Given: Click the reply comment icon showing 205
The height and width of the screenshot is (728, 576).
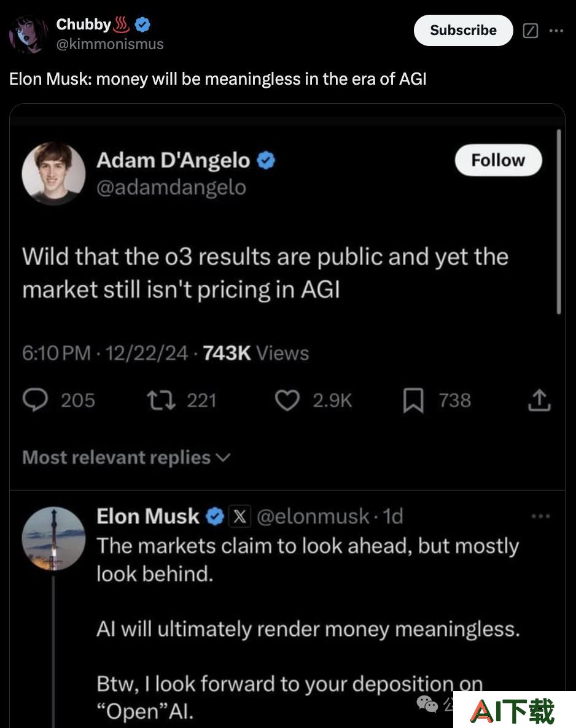Looking at the screenshot, I should coord(35,400).
